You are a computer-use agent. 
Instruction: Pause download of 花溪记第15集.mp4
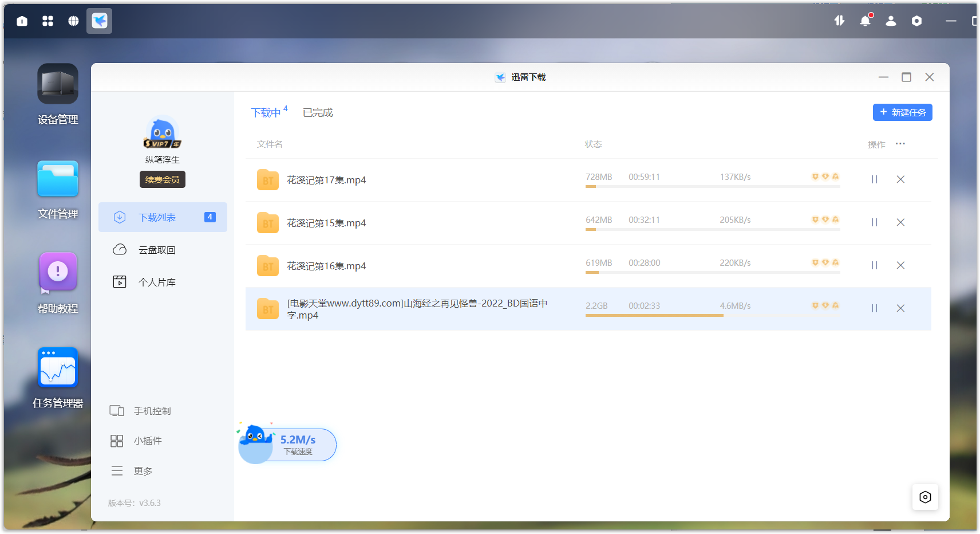pos(875,222)
